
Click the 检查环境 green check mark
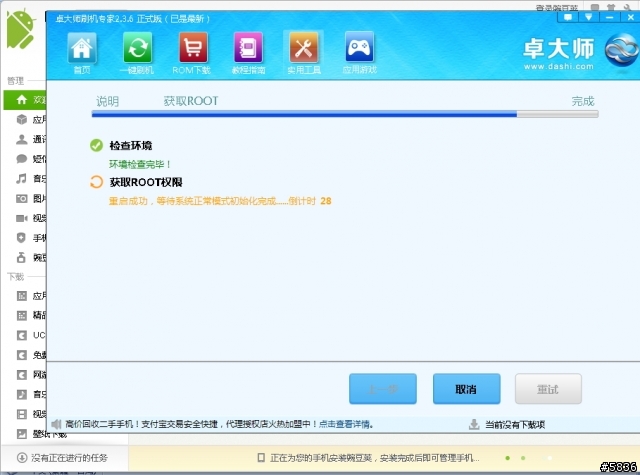pos(96,145)
